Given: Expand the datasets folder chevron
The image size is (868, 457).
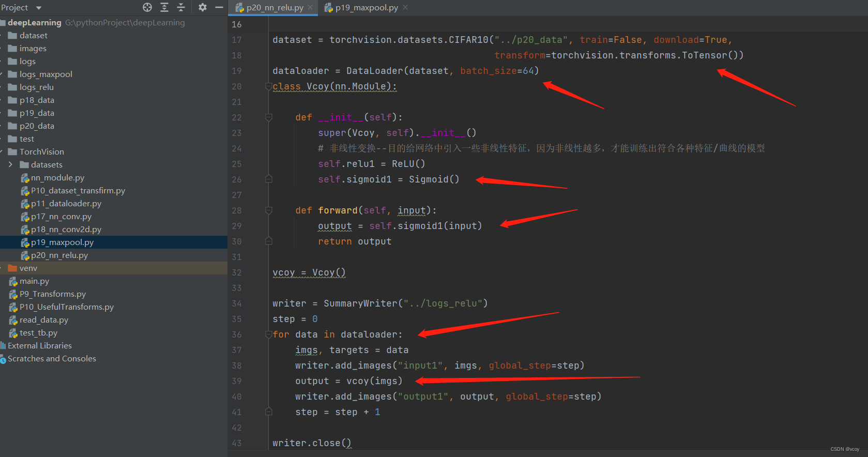Looking at the screenshot, I should coord(10,164).
